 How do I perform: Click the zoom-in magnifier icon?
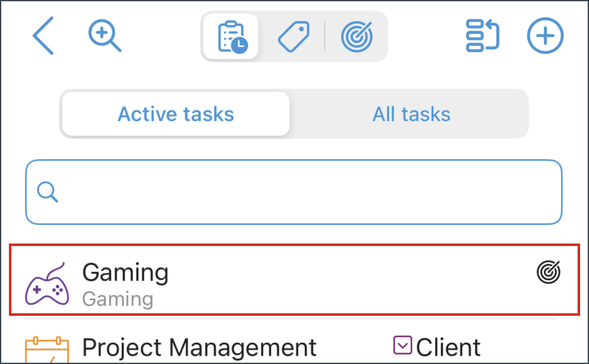click(x=105, y=36)
